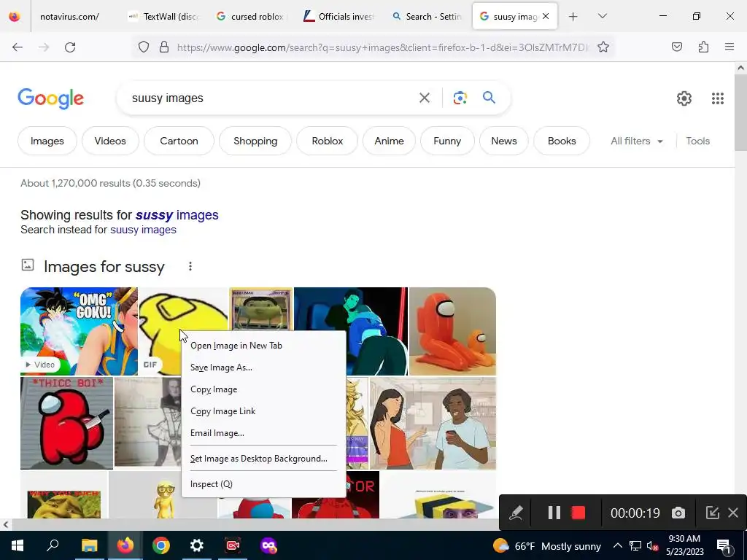Open the tracking protection shield icon
Viewport: 747px width, 560px height.
coord(144,47)
